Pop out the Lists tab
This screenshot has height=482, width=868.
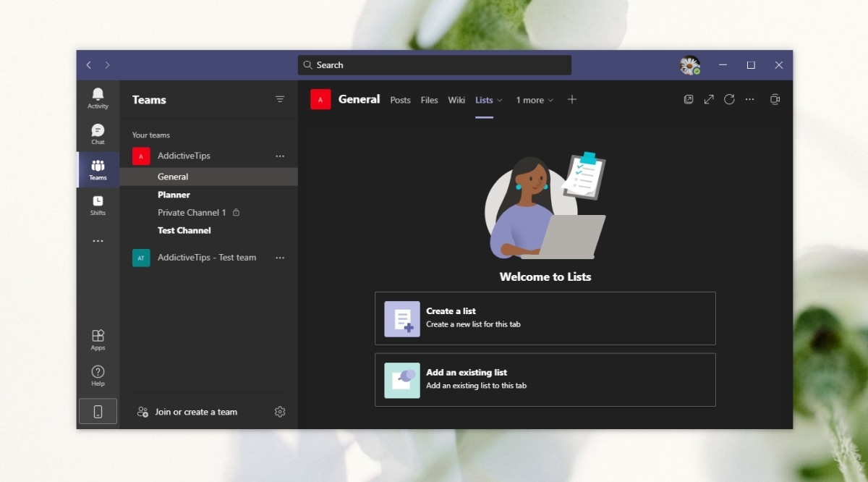tap(689, 99)
